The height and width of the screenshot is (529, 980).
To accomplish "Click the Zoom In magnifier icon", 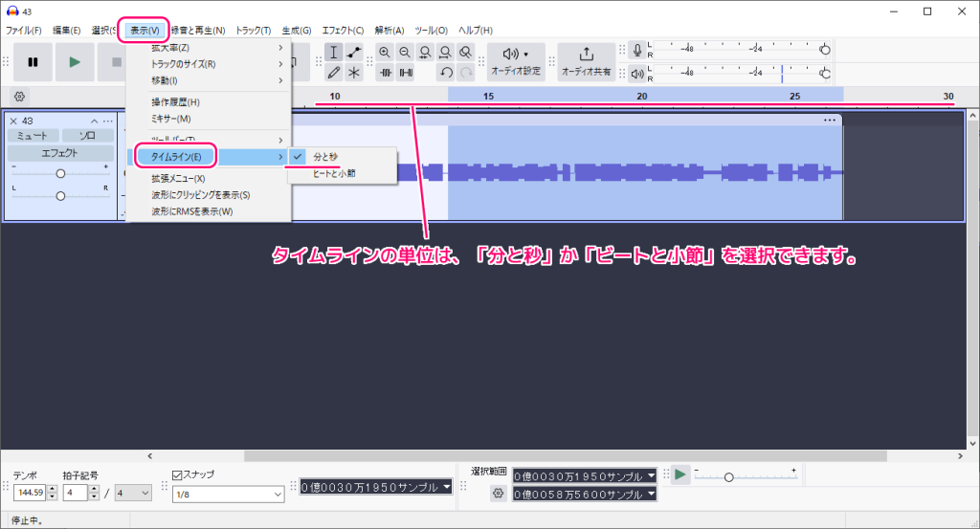I will point(385,53).
